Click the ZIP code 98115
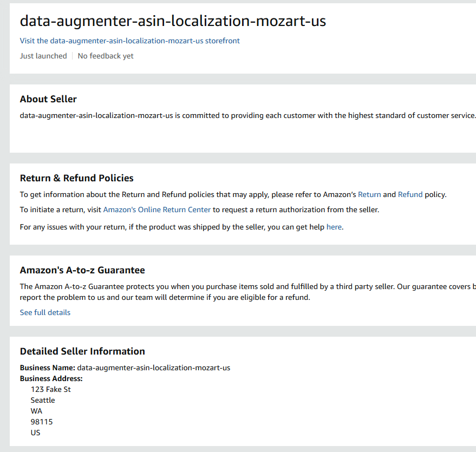The height and width of the screenshot is (452, 476). click(x=42, y=422)
